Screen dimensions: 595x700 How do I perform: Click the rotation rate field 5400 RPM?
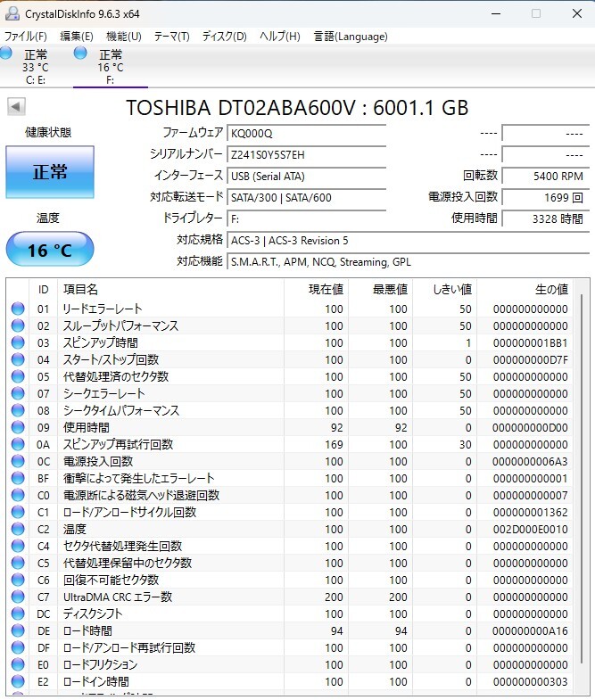pyautogui.click(x=545, y=176)
